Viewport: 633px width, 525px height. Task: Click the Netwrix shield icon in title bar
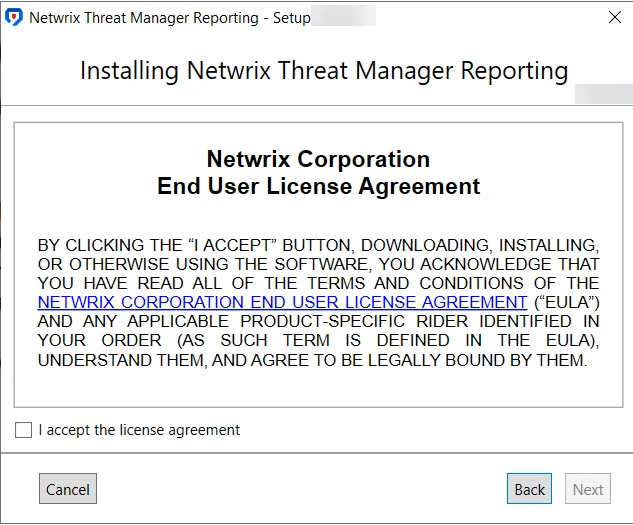coord(14,17)
